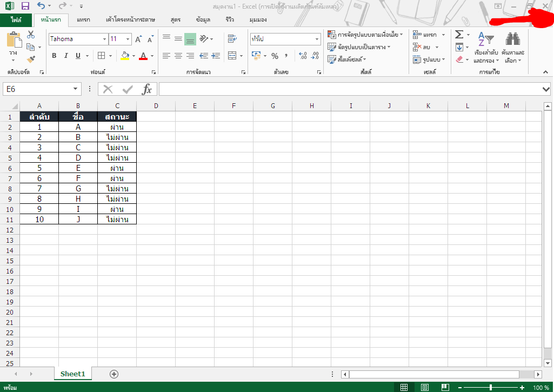Select the Sheet1 tab

point(73,374)
